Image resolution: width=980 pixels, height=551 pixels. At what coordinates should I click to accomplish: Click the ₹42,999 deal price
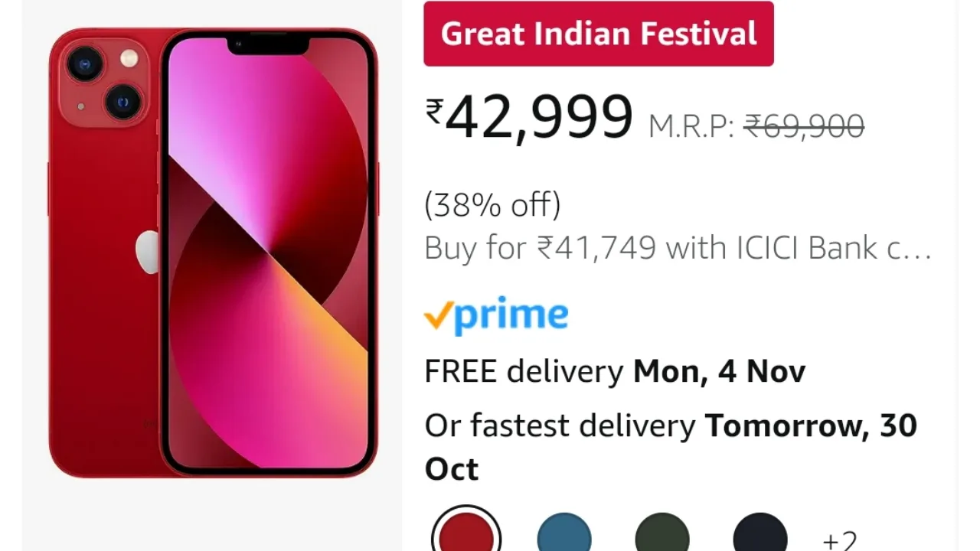click(530, 116)
